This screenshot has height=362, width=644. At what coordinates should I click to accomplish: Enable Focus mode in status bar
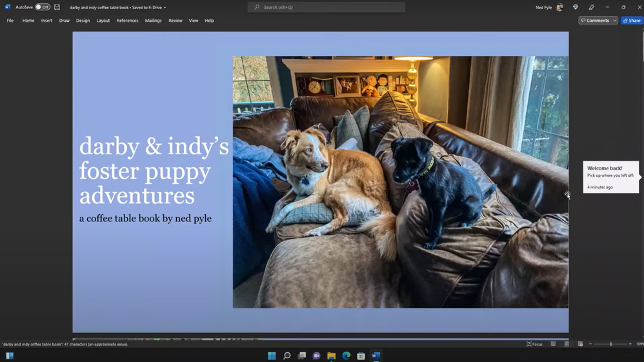pos(534,344)
